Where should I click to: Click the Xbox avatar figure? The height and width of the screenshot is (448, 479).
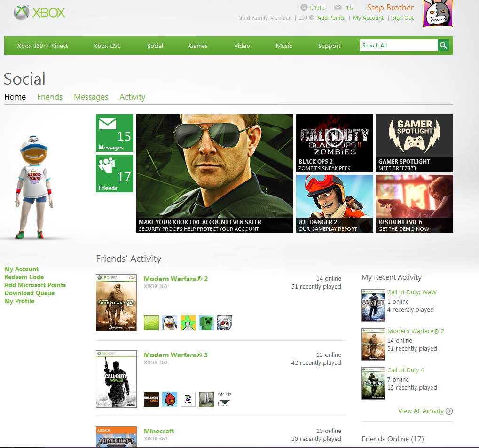click(x=34, y=187)
